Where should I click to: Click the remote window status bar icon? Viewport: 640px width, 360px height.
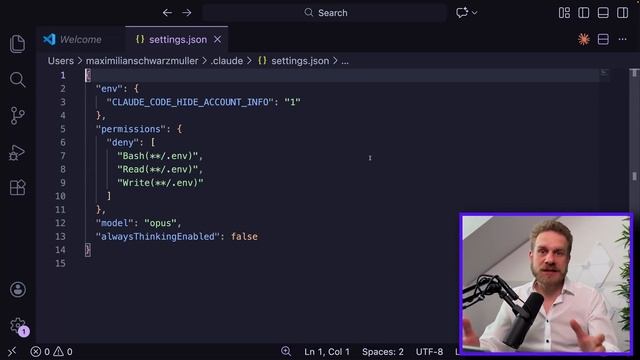[12, 351]
